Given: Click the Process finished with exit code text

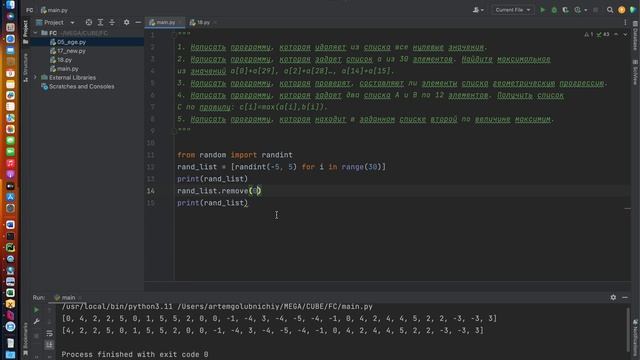Looking at the screenshot, I should click(135, 354).
